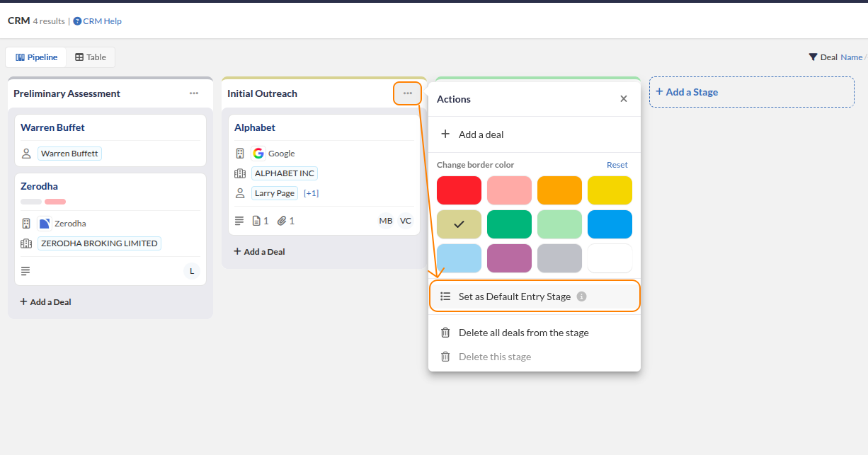Open Preliminary Assessment stage options menu
The width and height of the screenshot is (868, 455).
(194, 93)
